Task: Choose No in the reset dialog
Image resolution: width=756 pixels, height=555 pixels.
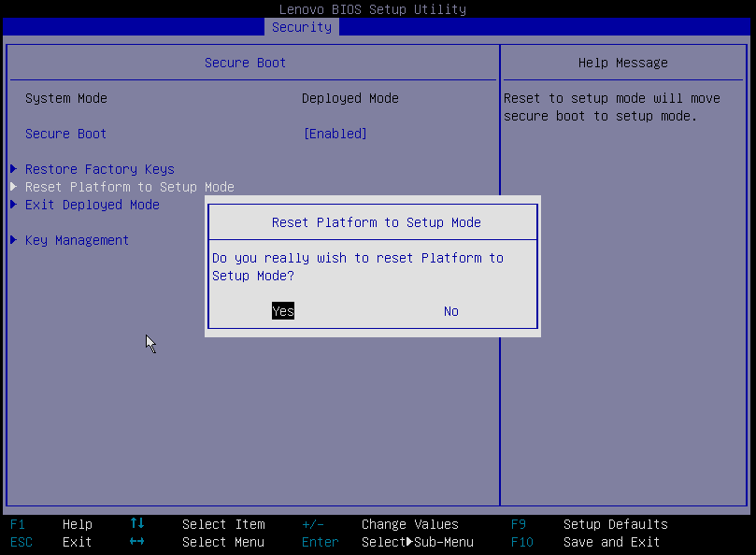Action: [x=451, y=311]
